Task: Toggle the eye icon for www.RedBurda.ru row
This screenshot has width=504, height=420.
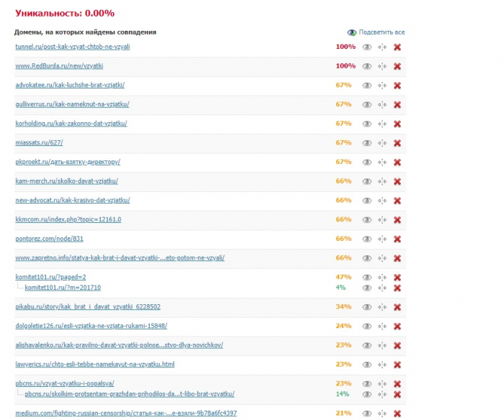Action: pyautogui.click(x=366, y=66)
